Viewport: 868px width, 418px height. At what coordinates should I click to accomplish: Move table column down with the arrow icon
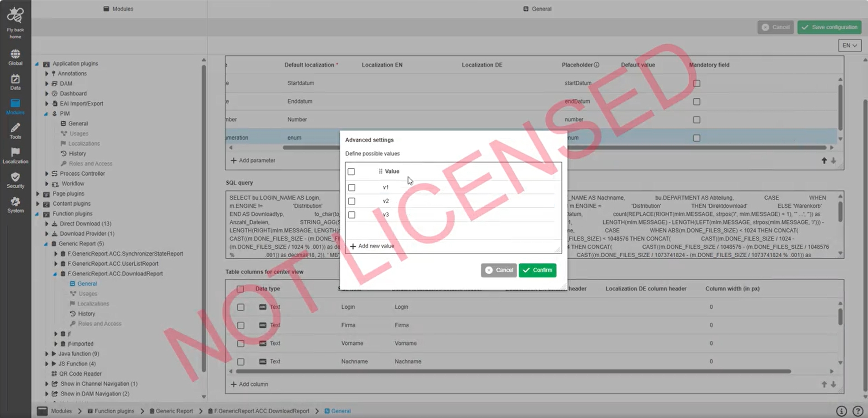point(833,384)
